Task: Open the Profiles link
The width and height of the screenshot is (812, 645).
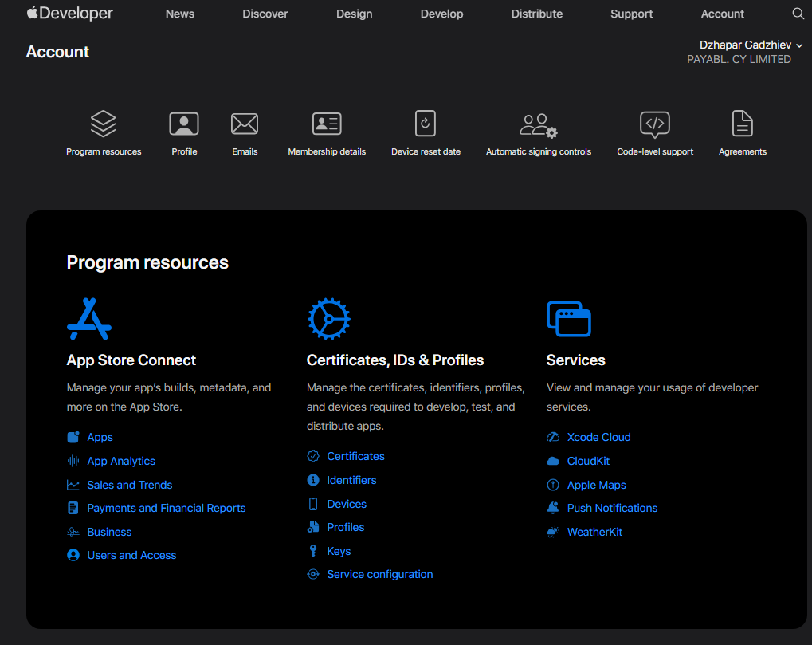Action: 345,527
